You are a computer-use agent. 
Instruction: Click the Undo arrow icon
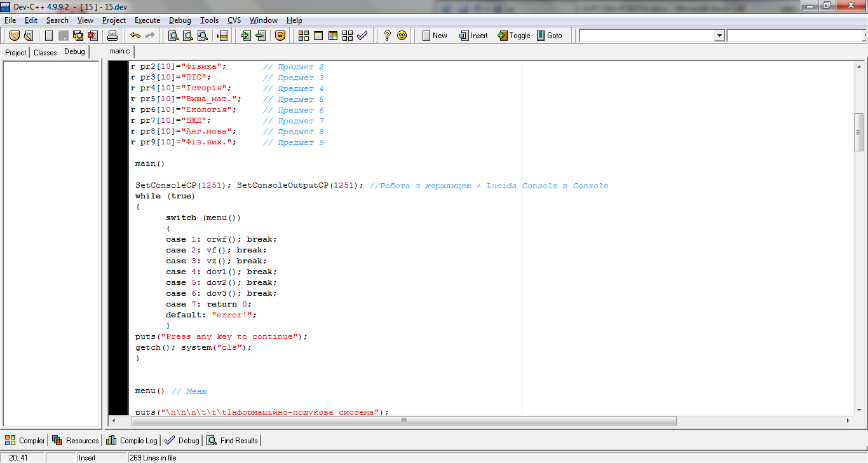pyautogui.click(x=135, y=36)
